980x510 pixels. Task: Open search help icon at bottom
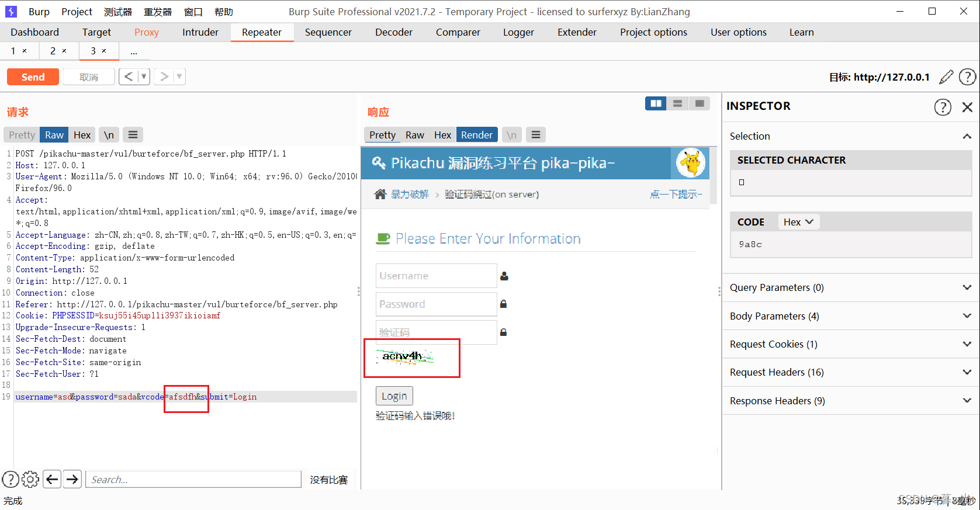click(x=11, y=480)
